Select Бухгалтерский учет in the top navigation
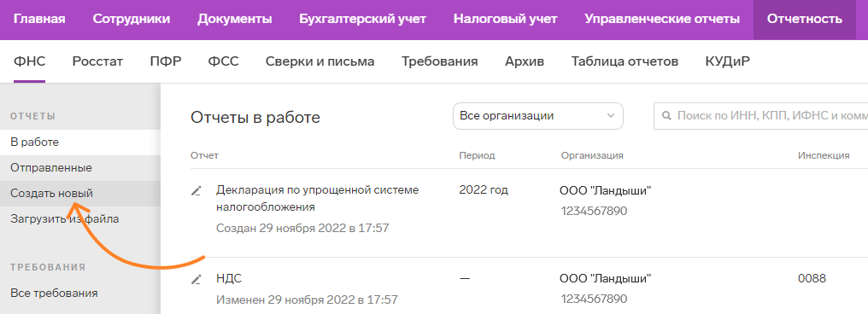The width and height of the screenshot is (868, 314). pos(362,20)
